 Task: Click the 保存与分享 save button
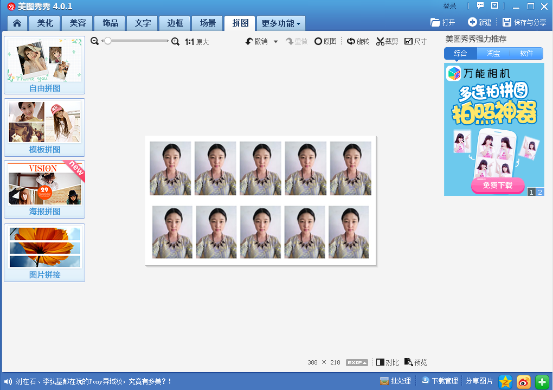(524, 23)
